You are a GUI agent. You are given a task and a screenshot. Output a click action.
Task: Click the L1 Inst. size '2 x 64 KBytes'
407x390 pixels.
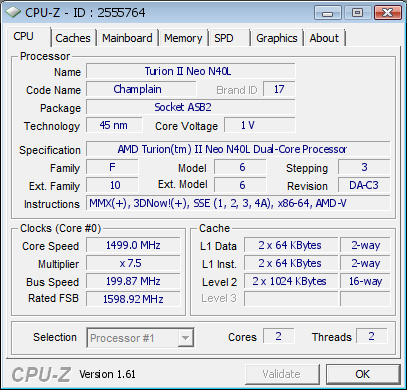(291, 263)
